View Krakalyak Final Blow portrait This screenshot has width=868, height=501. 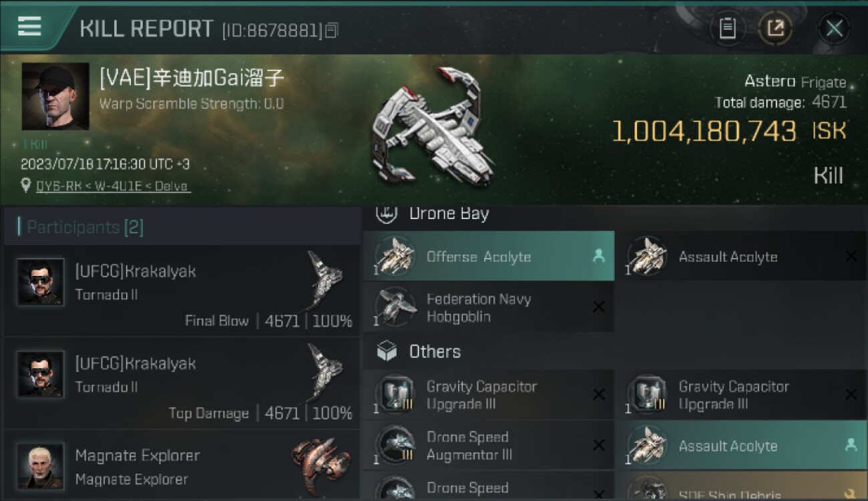(x=41, y=282)
